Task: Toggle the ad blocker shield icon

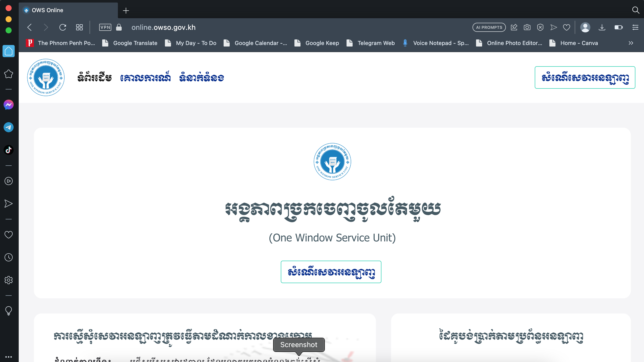Action: tap(540, 27)
